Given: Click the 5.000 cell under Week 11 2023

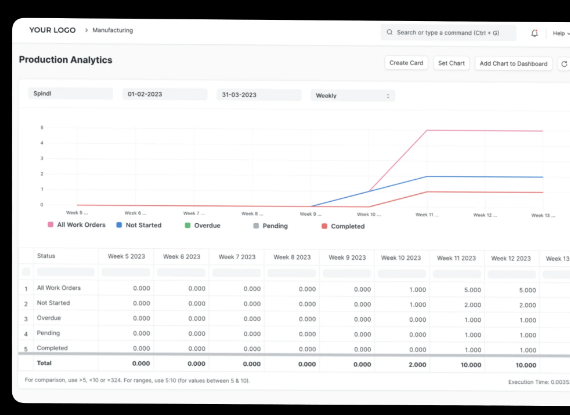Looking at the screenshot, I should pos(473,290).
